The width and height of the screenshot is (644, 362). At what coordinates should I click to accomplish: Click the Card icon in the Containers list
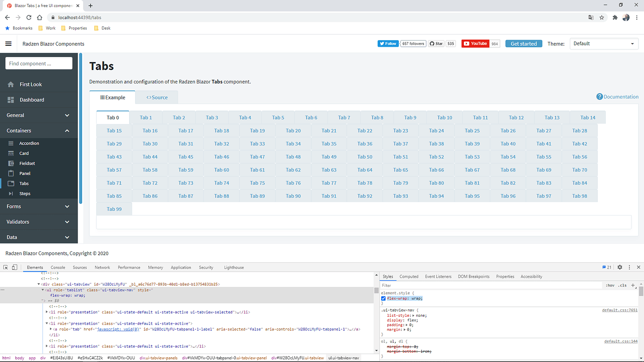11,153
